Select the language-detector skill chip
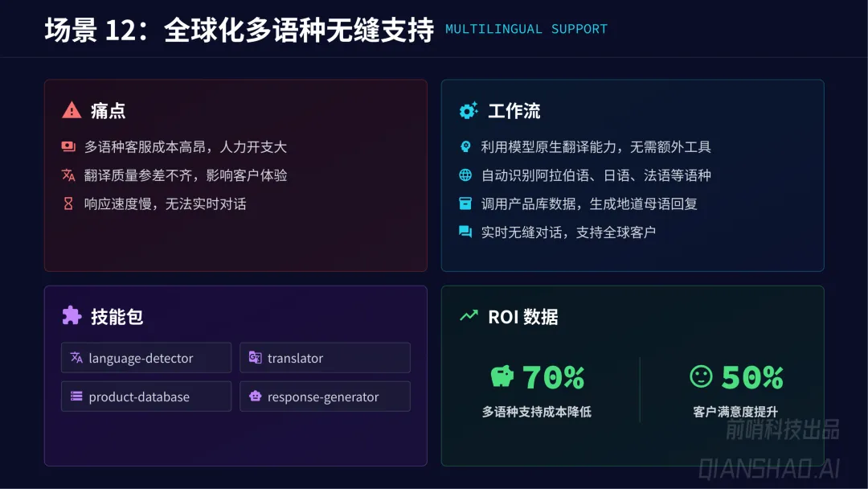The height and width of the screenshot is (489, 868). tap(146, 358)
